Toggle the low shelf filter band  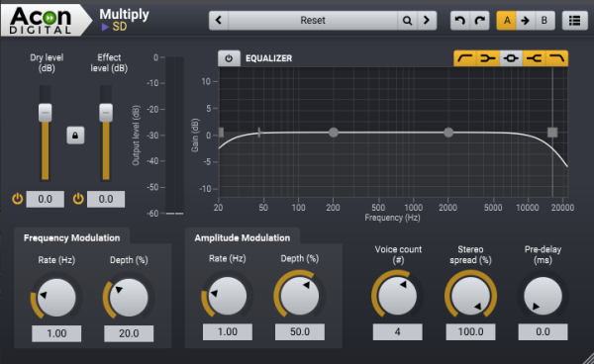click(488, 58)
